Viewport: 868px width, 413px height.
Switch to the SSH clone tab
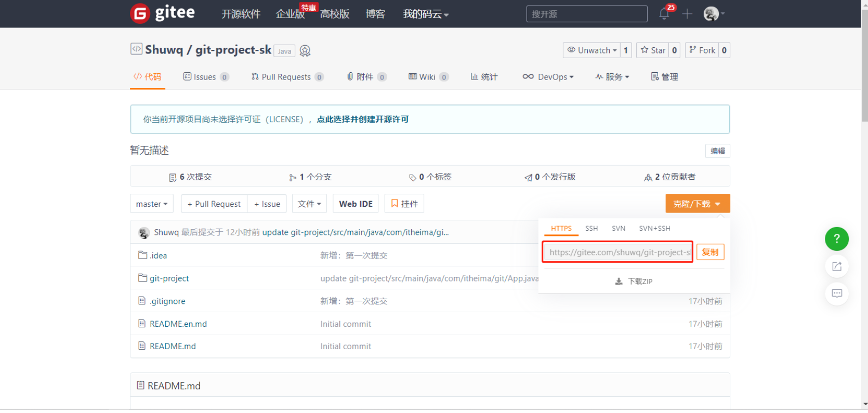591,229
